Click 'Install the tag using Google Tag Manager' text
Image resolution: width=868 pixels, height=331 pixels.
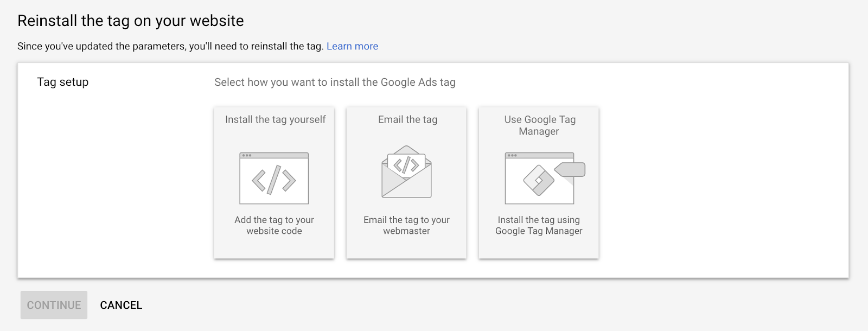point(539,225)
